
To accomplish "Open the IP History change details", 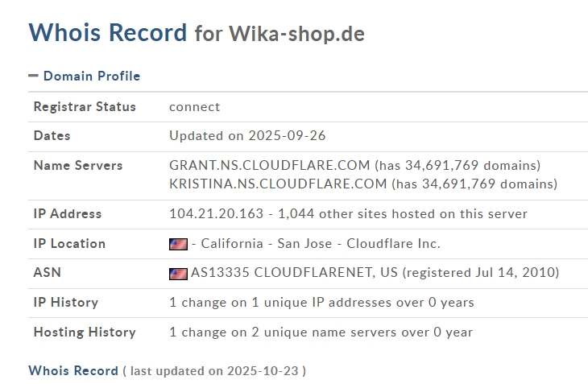I will pos(321,303).
